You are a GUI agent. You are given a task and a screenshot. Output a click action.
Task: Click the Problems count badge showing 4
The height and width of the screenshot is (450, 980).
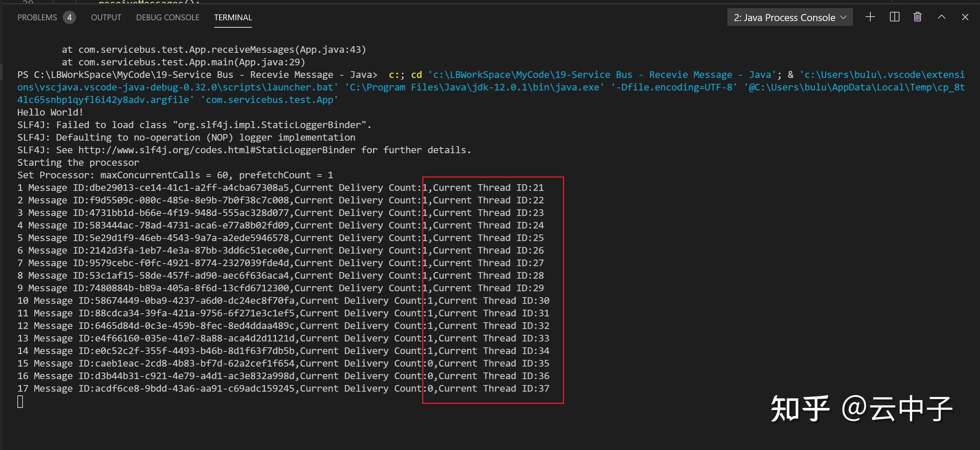click(x=69, y=17)
